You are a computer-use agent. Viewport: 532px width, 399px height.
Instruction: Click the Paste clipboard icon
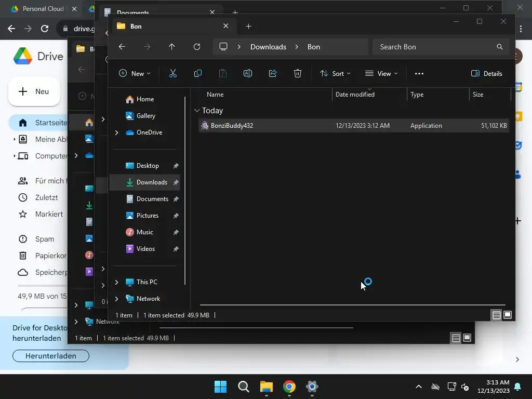click(222, 73)
